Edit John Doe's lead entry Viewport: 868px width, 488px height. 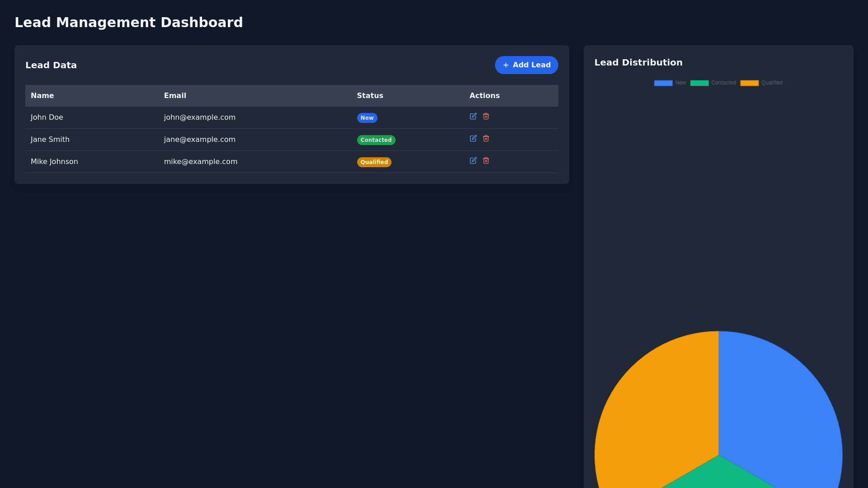(473, 117)
